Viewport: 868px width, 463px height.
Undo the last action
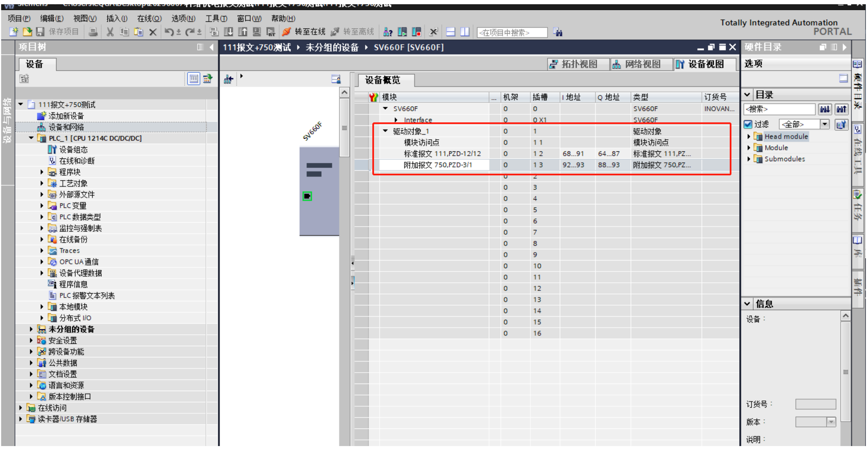169,32
